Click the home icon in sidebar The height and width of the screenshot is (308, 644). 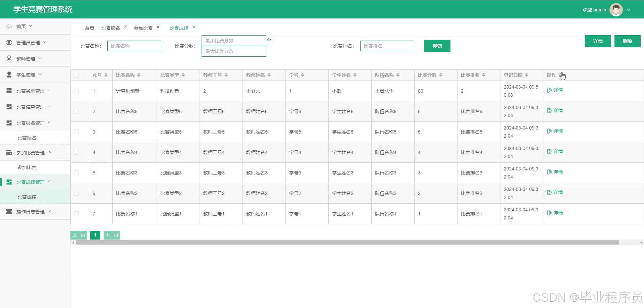(x=9, y=27)
